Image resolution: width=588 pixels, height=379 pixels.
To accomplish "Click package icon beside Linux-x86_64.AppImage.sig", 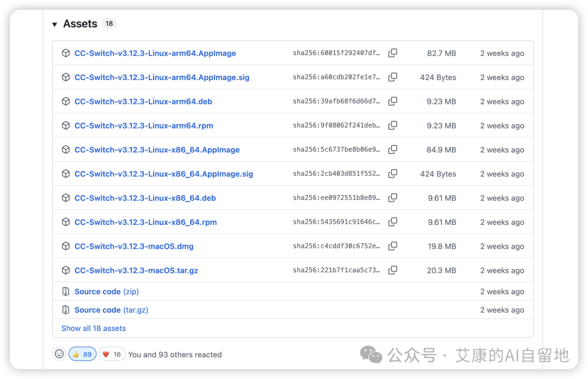I will [x=66, y=174].
